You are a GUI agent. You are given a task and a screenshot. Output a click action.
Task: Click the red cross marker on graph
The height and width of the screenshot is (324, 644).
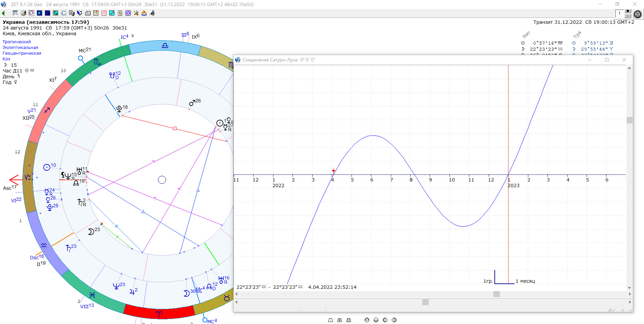(x=333, y=170)
